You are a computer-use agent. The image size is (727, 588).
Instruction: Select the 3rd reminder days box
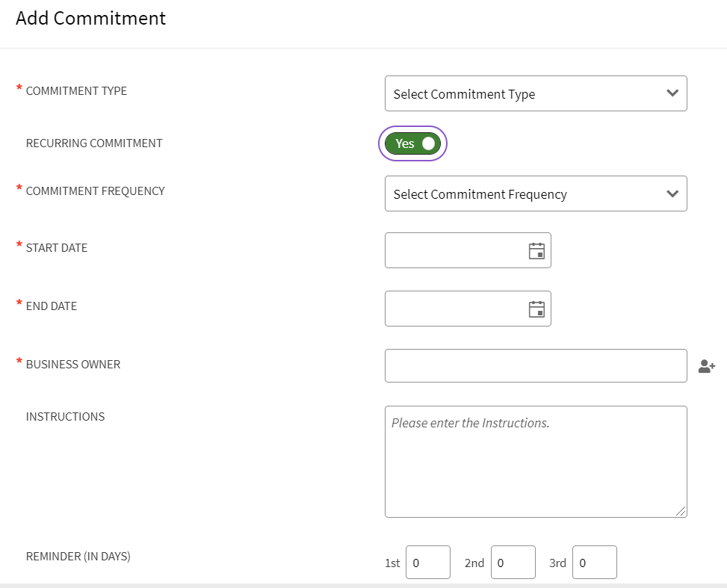click(595, 563)
